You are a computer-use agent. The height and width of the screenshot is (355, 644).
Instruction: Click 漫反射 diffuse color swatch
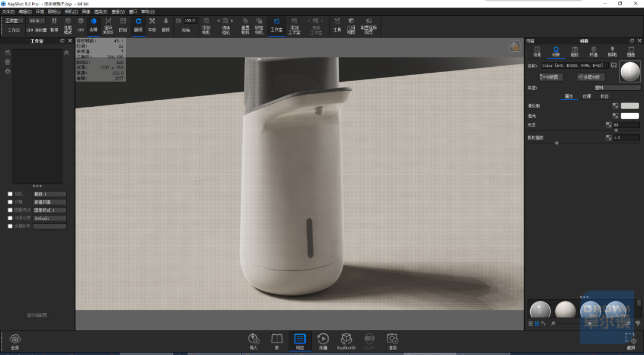tap(630, 106)
